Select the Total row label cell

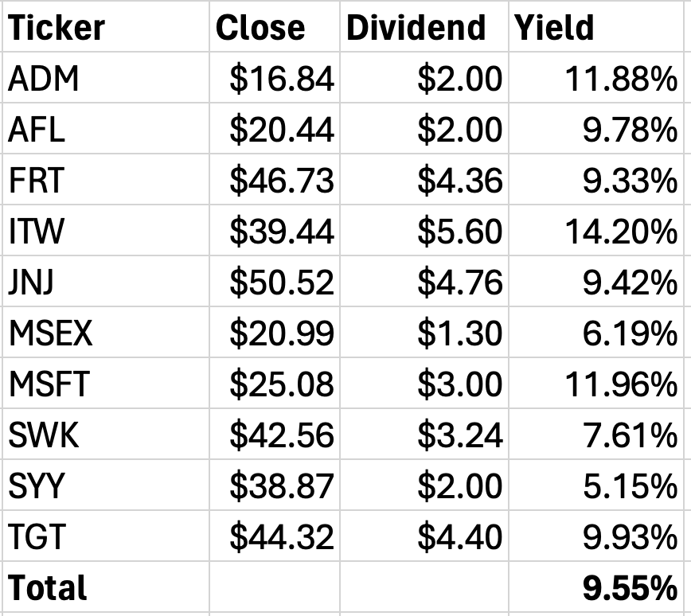pos(106,587)
